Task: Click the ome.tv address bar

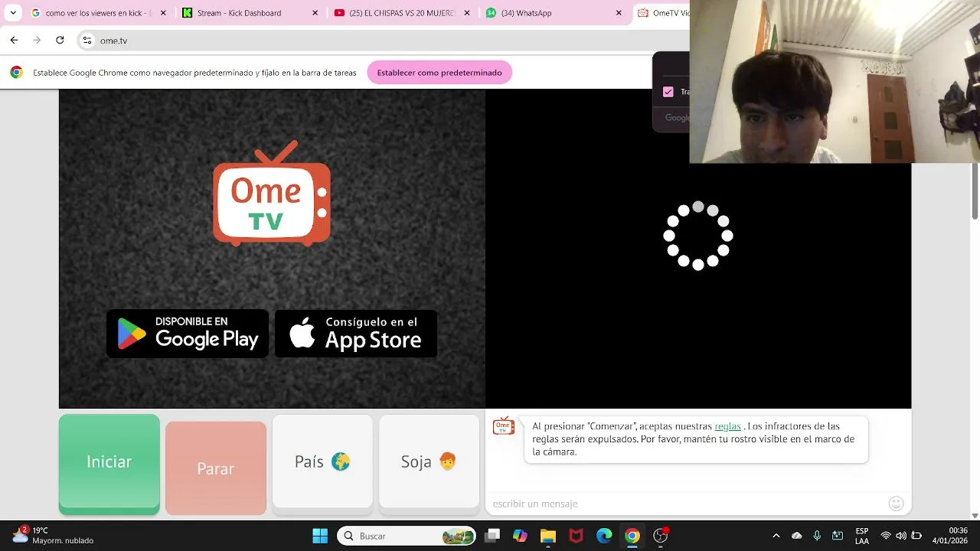Action: click(x=383, y=41)
